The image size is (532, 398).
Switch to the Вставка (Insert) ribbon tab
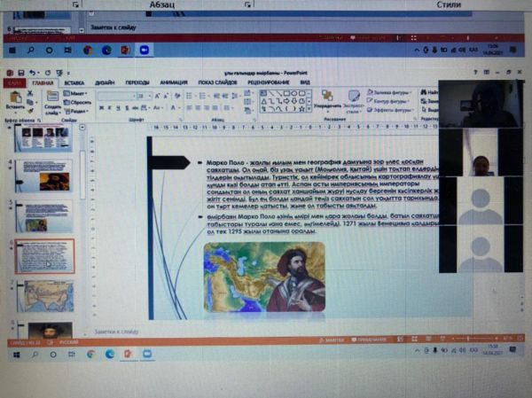pyautogui.click(x=74, y=82)
